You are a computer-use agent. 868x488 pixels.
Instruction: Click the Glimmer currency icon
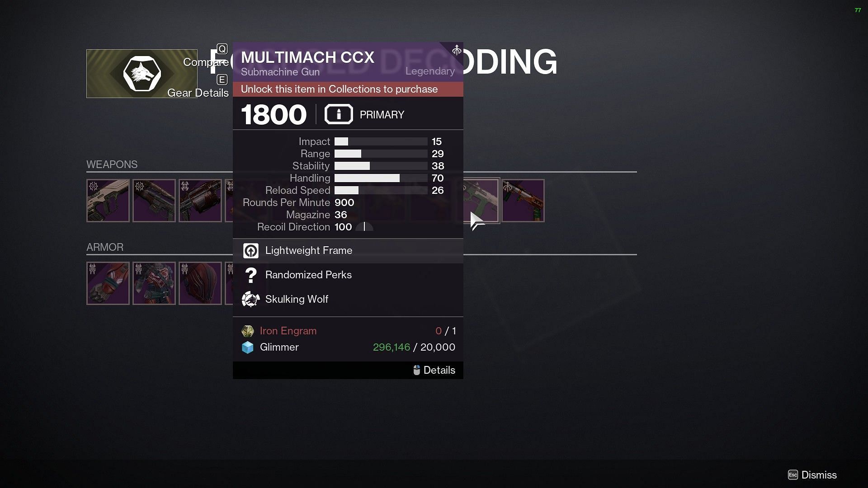(x=249, y=347)
